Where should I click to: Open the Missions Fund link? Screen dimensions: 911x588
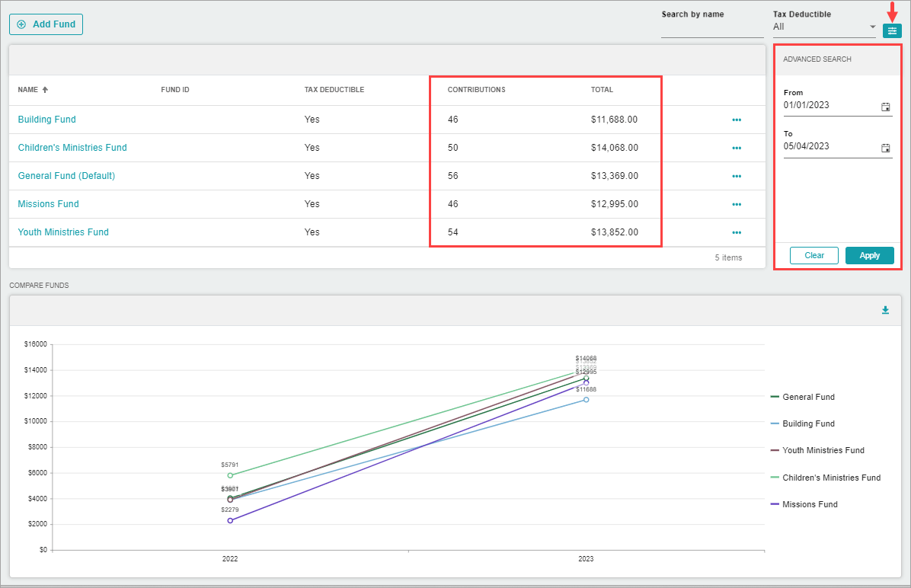(x=48, y=204)
